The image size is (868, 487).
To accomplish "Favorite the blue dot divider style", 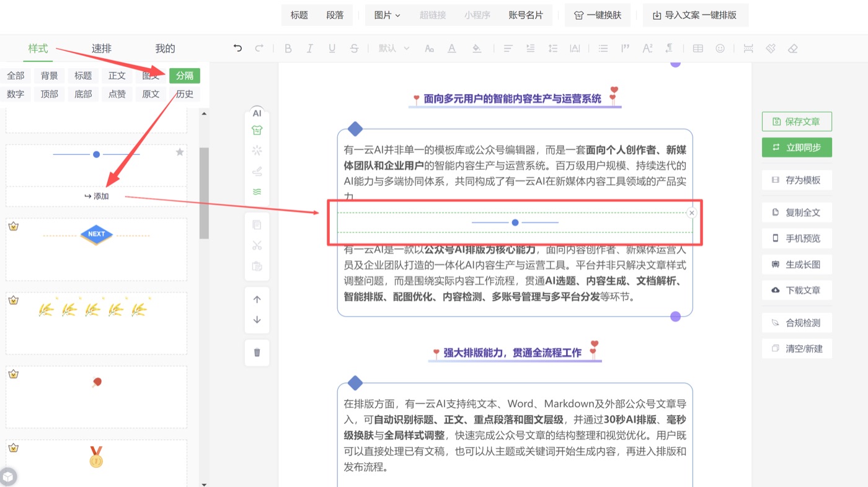I will [x=180, y=152].
